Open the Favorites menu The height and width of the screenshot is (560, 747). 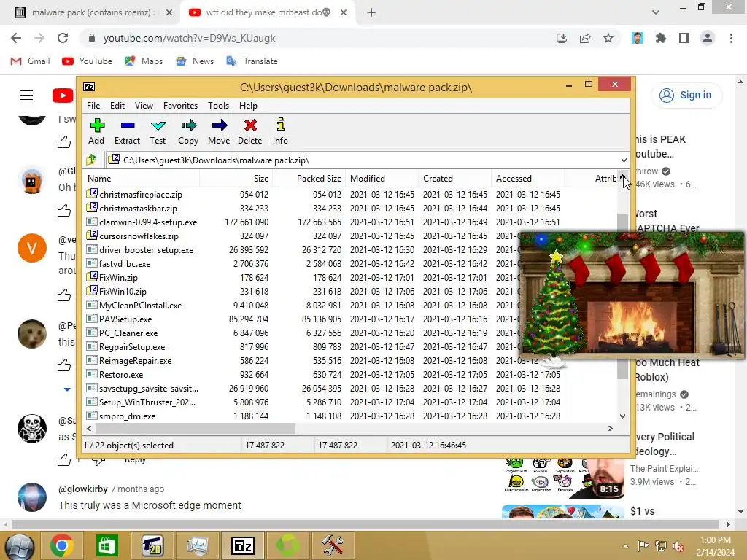click(x=180, y=106)
